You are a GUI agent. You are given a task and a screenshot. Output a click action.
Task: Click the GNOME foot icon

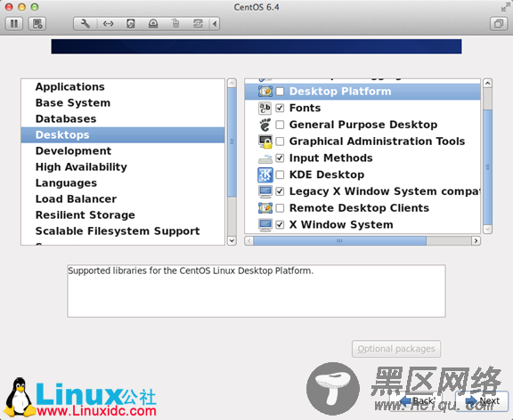(x=265, y=125)
